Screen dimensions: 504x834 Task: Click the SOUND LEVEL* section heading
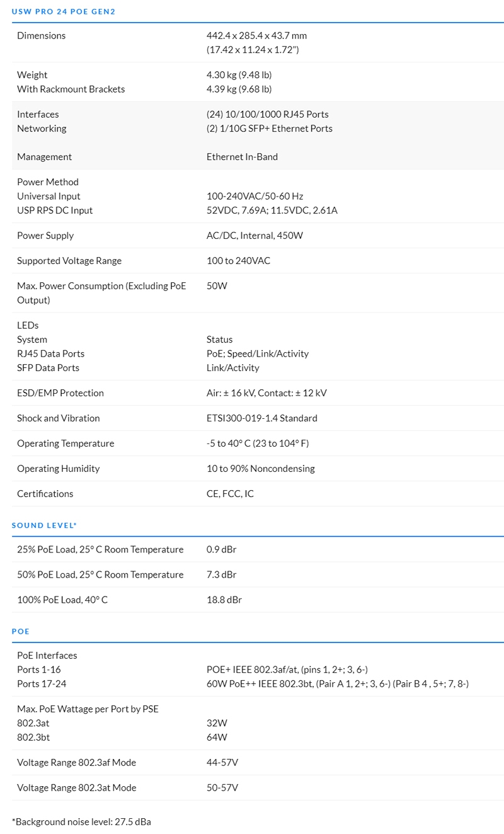click(44, 525)
